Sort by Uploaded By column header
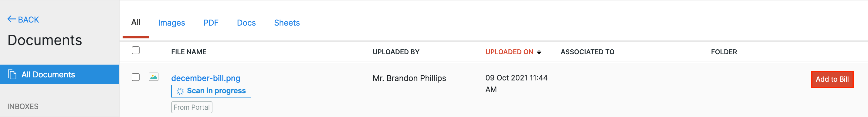The image size is (868, 117). [x=396, y=52]
